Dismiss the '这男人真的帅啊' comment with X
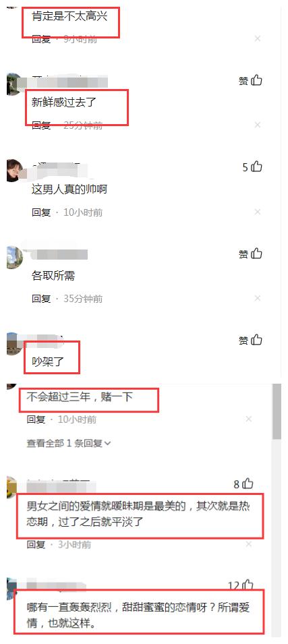 258,212
